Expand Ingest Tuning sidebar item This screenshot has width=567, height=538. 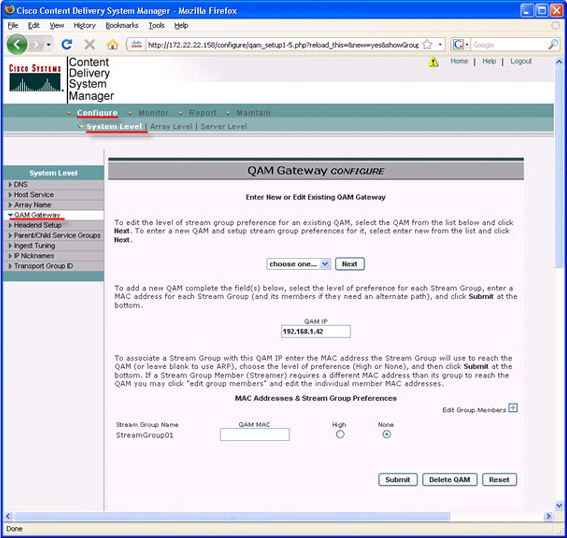(53, 245)
